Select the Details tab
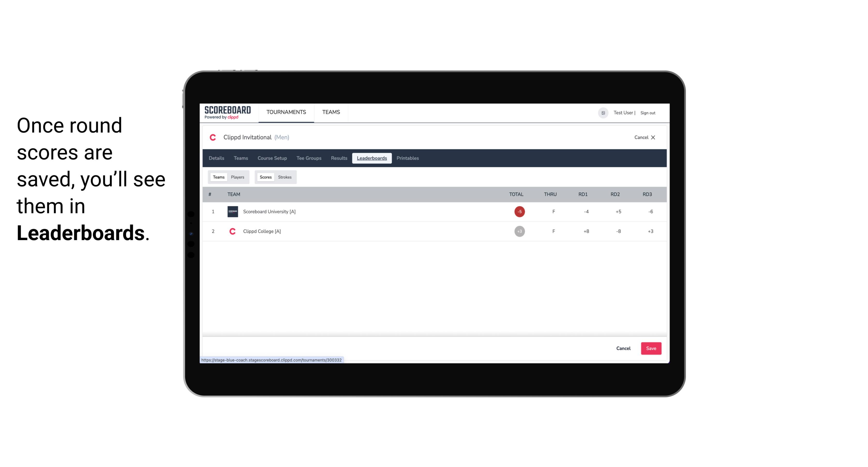This screenshot has height=467, width=868. tap(216, 158)
